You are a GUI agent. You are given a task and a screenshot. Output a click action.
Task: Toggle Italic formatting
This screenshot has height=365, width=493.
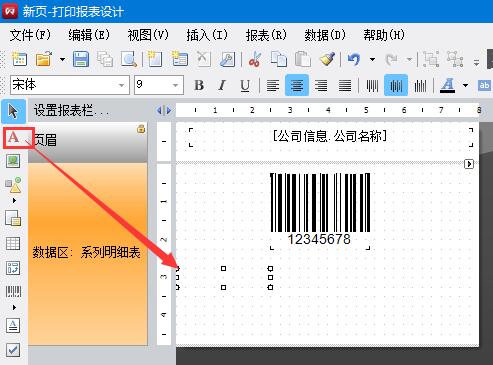click(x=222, y=85)
